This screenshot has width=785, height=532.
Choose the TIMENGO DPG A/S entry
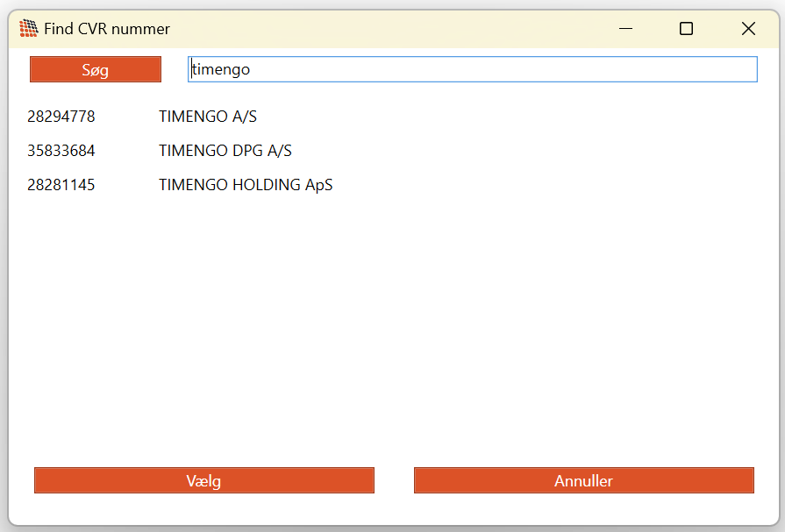(225, 151)
